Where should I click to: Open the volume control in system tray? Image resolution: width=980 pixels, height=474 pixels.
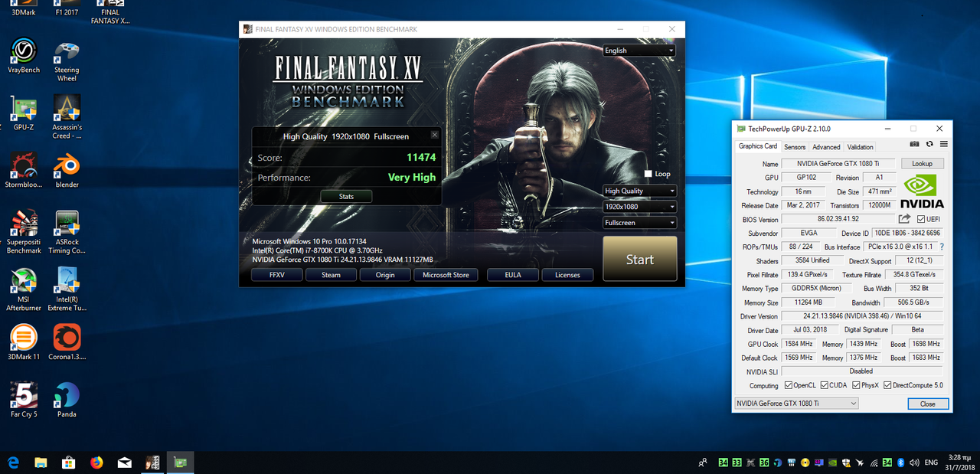(x=915, y=463)
